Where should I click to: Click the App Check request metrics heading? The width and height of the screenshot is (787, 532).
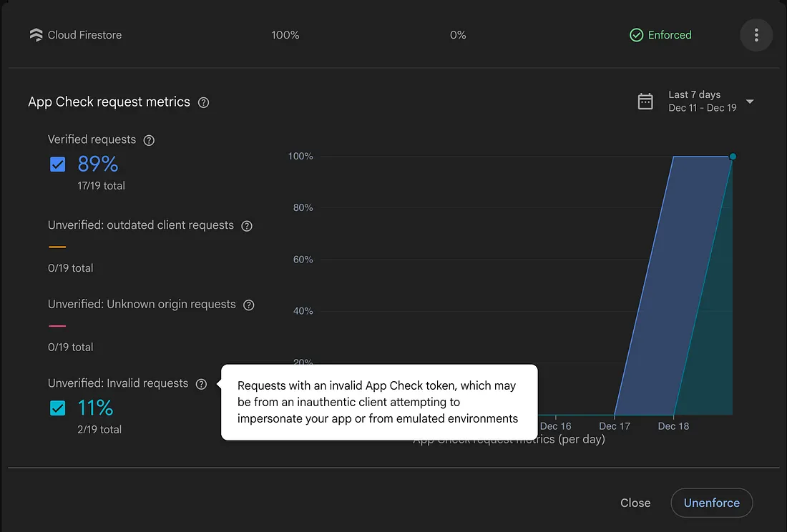[x=109, y=102]
